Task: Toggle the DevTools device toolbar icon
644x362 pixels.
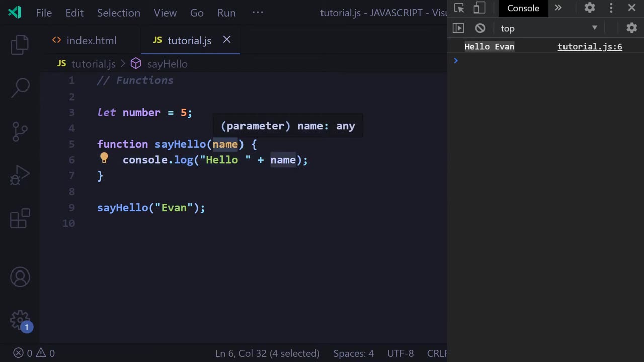Action: 479,8
